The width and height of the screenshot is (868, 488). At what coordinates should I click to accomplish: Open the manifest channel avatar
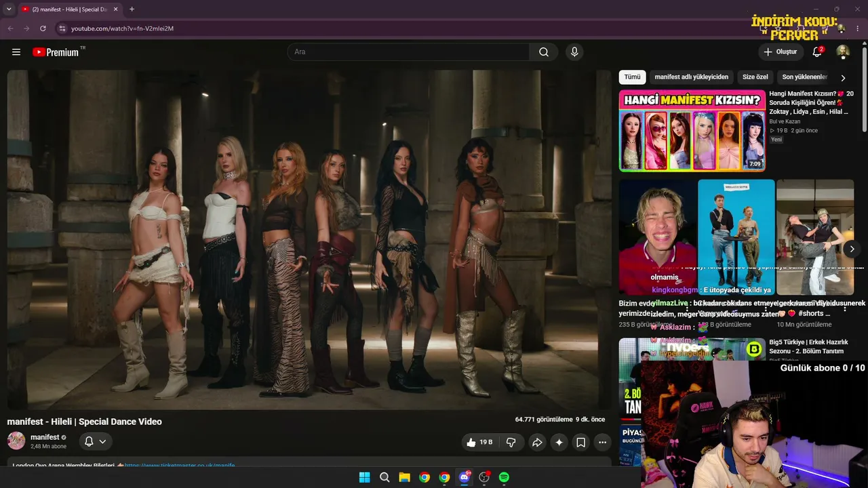(16, 441)
